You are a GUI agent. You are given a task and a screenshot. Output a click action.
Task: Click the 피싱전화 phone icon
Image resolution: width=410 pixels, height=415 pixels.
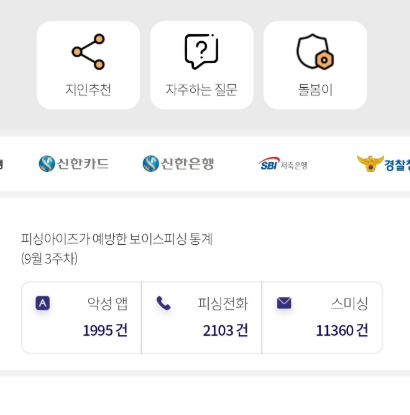[x=163, y=303]
